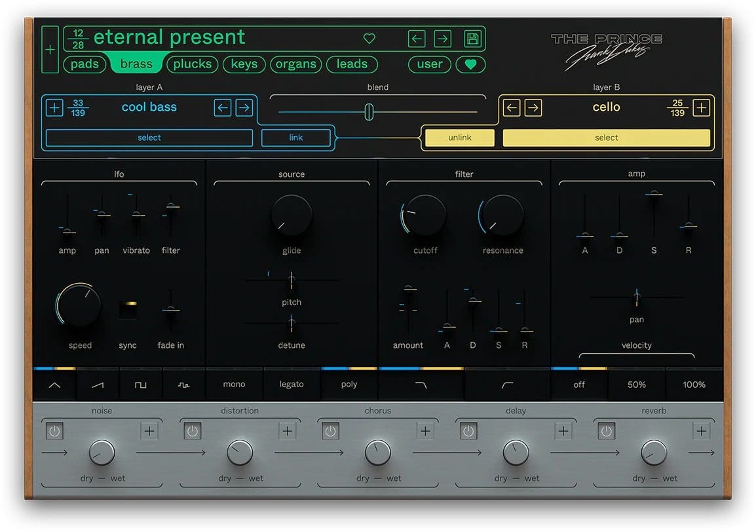
Task: Switch to the plucks category
Action: click(192, 64)
